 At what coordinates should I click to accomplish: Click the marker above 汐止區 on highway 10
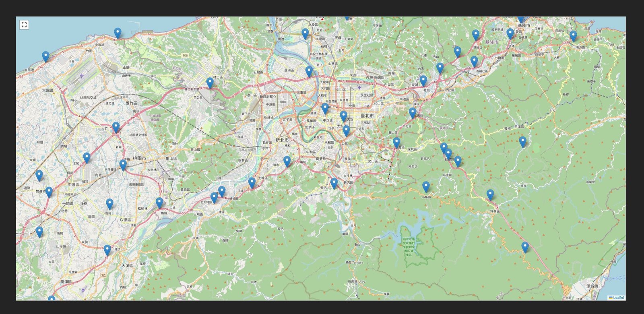[x=440, y=68]
